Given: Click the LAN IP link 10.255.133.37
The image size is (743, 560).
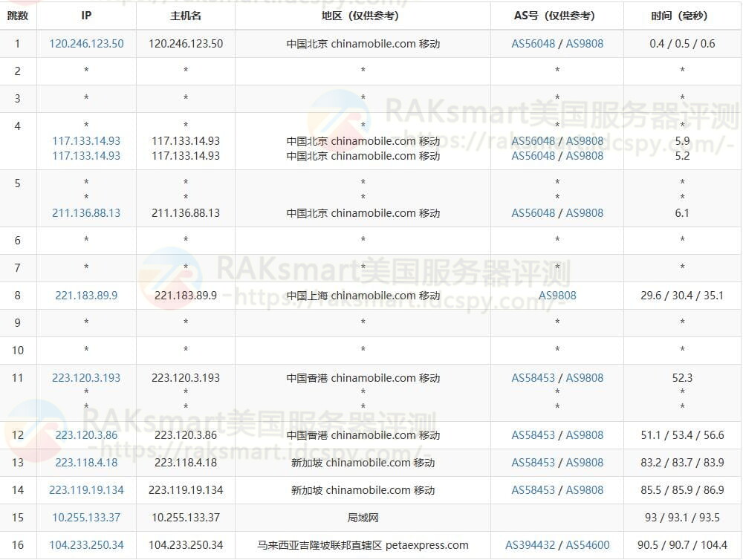Looking at the screenshot, I should pos(86,518).
